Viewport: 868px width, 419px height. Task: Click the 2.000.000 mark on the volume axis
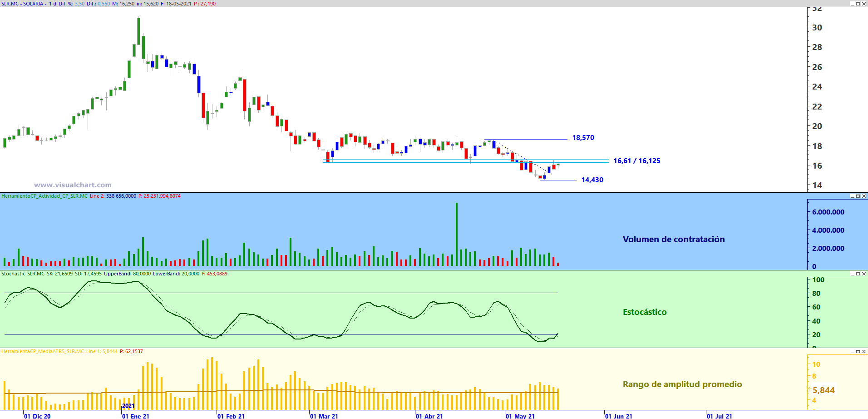pos(829,248)
